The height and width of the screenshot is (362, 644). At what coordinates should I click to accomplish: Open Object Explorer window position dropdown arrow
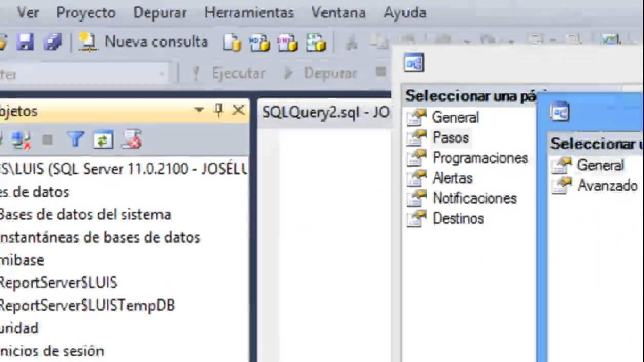pos(199,110)
